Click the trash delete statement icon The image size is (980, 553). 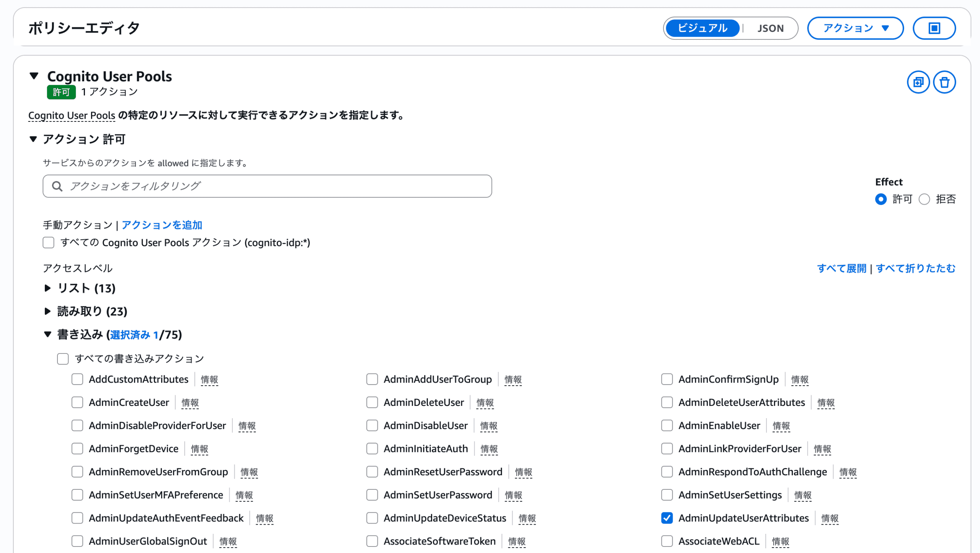pyautogui.click(x=944, y=82)
